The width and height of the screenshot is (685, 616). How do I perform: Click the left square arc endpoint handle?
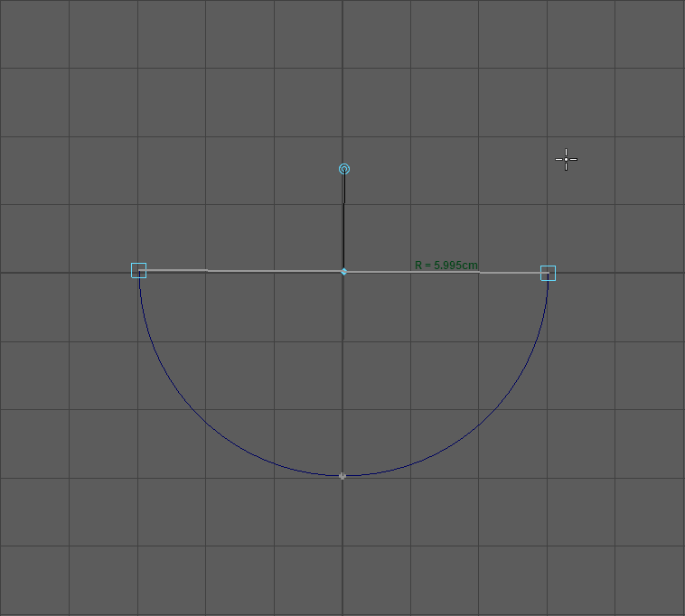pos(138,270)
